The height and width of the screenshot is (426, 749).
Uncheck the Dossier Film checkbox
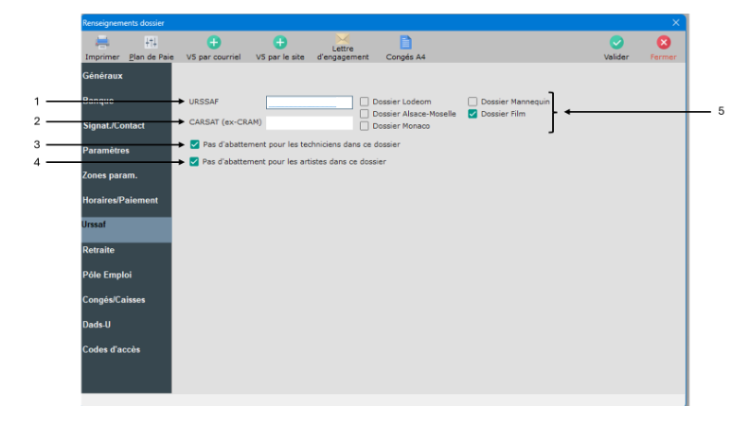[x=472, y=114]
